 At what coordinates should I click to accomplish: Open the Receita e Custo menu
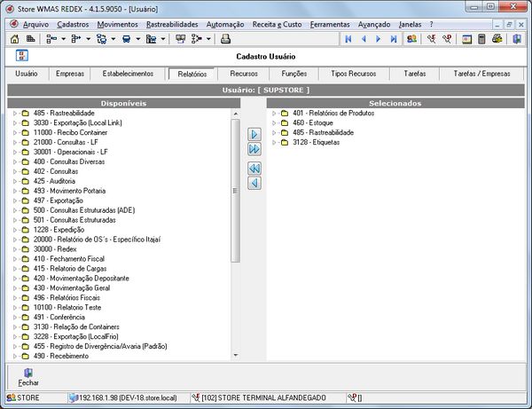pos(277,25)
